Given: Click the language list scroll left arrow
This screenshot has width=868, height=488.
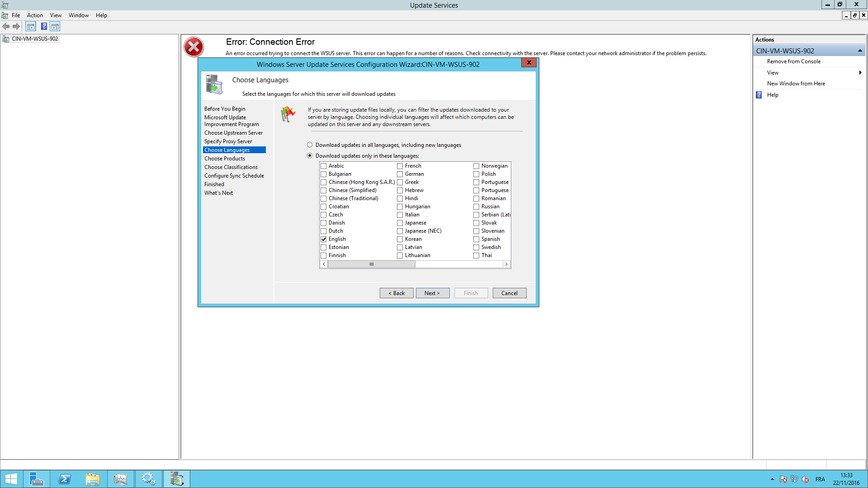Looking at the screenshot, I should point(324,264).
